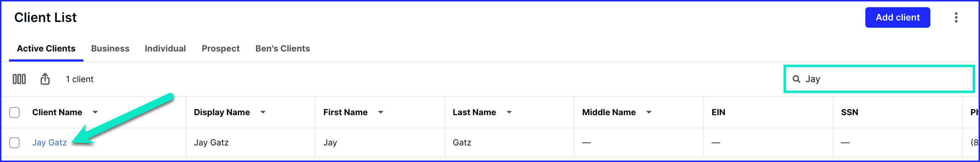Select the Active Clients tab
This screenshot has width=980, height=162.
(46, 48)
